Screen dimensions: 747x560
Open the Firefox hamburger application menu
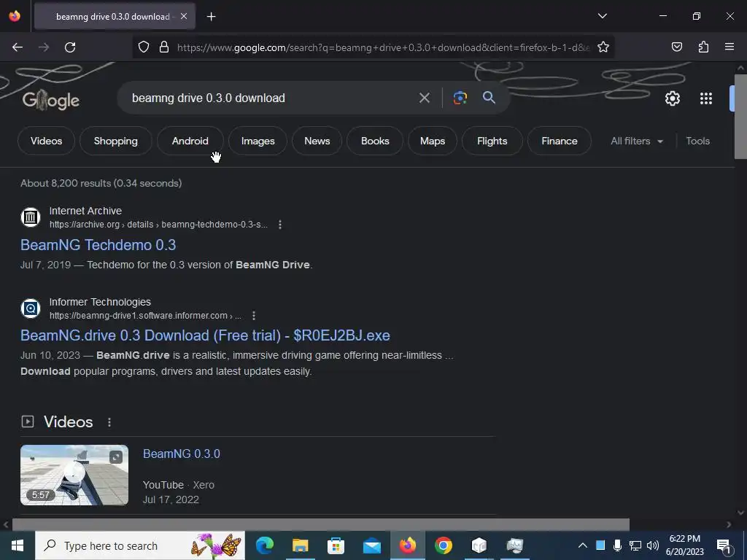click(729, 47)
